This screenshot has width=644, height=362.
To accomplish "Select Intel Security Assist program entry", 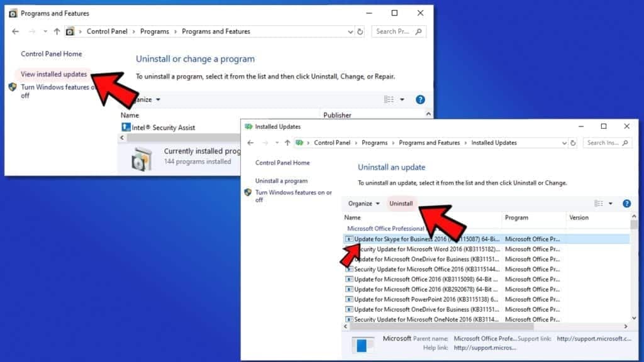I will point(163,128).
